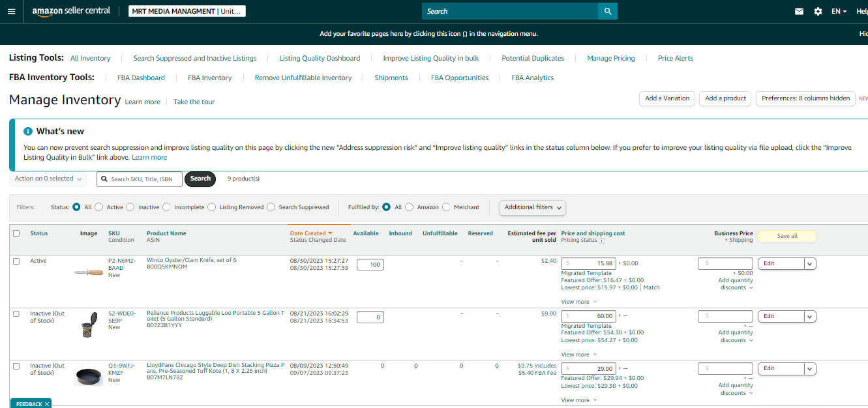This screenshot has height=408, width=868.
Task: Expand View more for Luggable Loo pricing
Action: click(x=578, y=355)
